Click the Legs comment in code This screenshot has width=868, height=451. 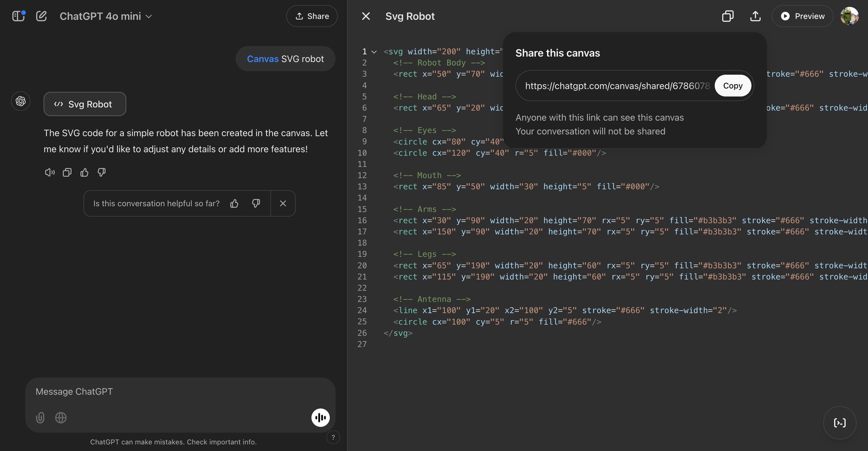pyautogui.click(x=425, y=254)
